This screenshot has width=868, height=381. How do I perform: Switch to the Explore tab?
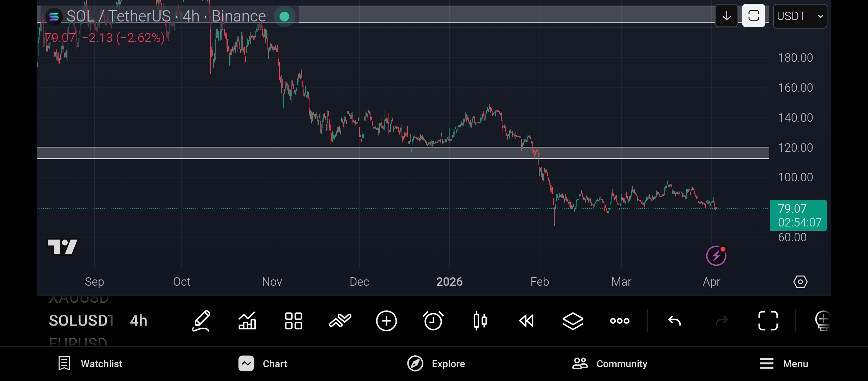pyautogui.click(x=436, y=364)
